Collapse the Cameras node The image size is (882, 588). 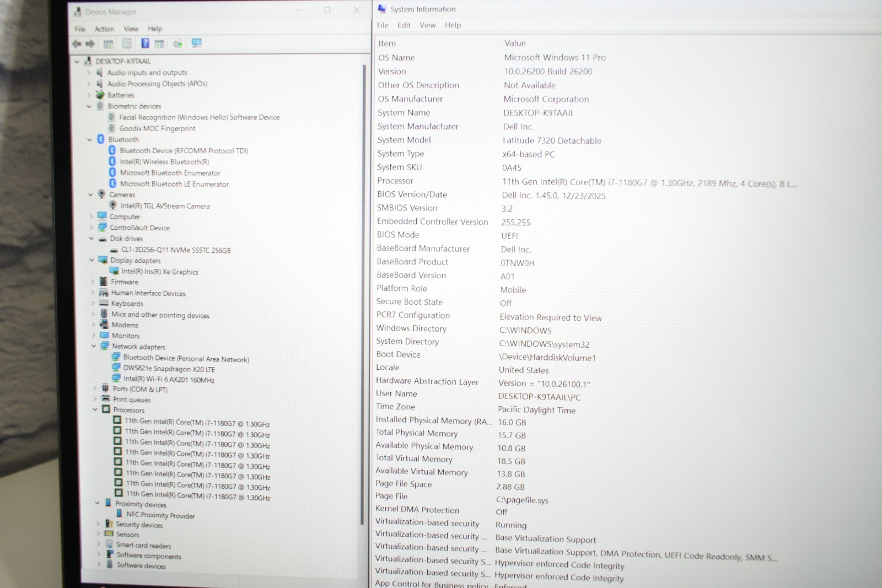90,195
